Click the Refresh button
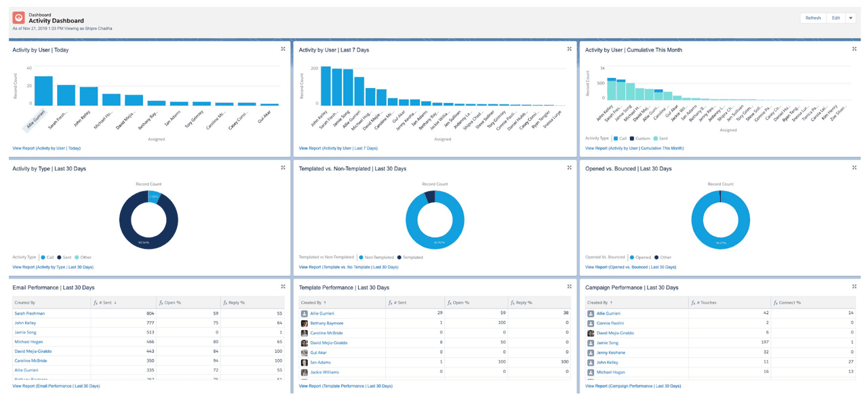 [x=812, y=18]
